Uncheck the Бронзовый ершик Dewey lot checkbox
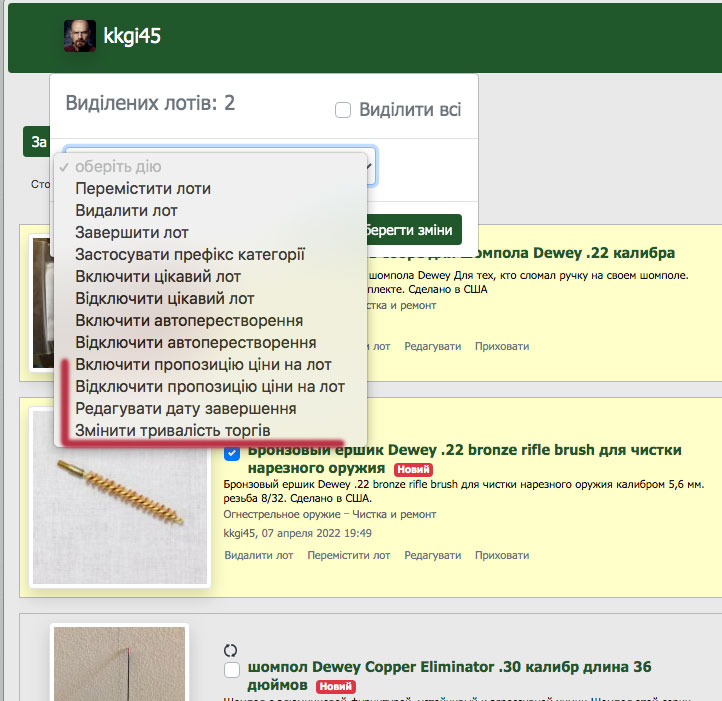 232,453
